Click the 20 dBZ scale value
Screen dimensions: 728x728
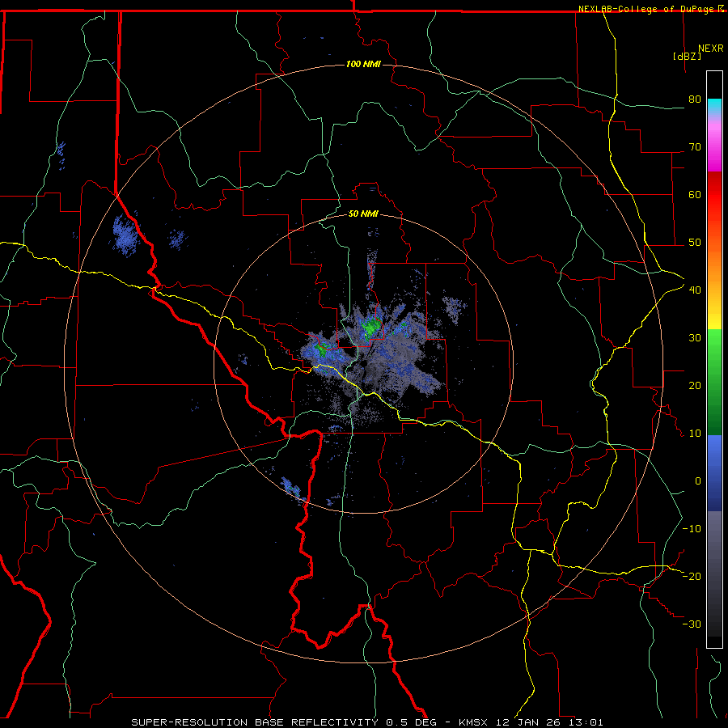(695, 386)
